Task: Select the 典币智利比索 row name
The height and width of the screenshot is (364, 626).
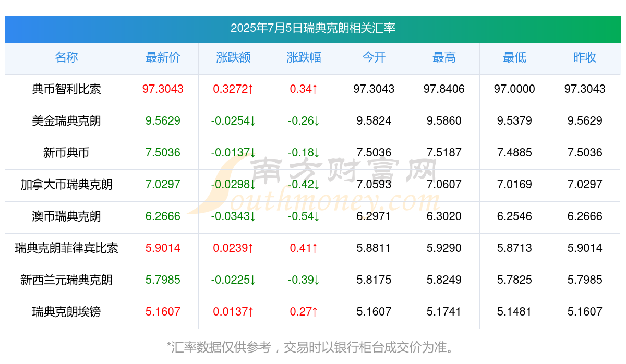Action: pyautogui.click(x=66, y=89)
